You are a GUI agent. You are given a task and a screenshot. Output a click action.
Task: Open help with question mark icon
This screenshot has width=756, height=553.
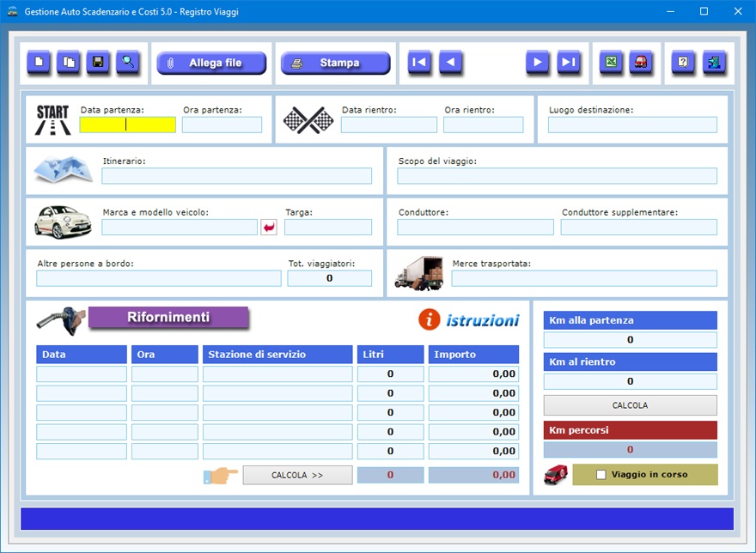tap(683, 62)
